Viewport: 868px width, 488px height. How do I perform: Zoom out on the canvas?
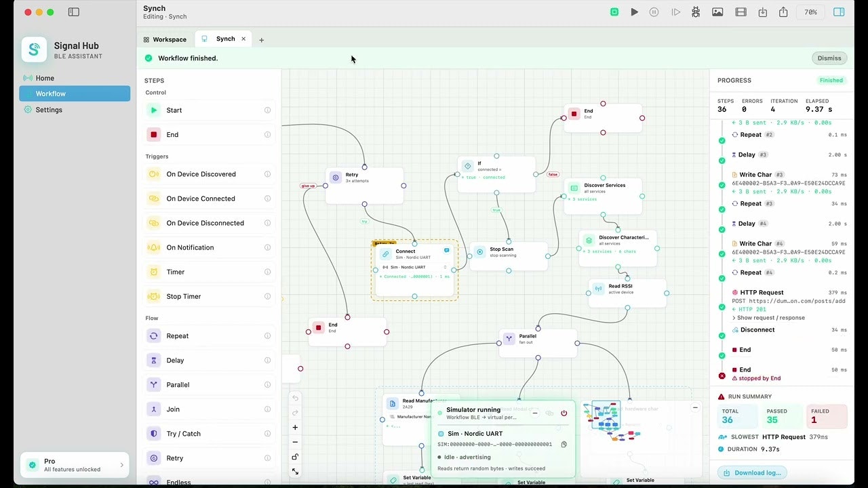click(295, 442)
